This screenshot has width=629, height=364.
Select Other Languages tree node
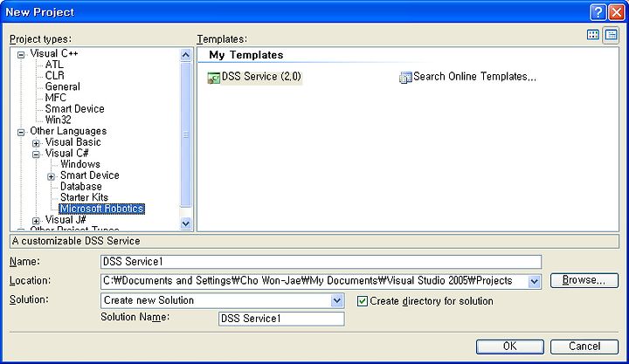coord(68,131)
